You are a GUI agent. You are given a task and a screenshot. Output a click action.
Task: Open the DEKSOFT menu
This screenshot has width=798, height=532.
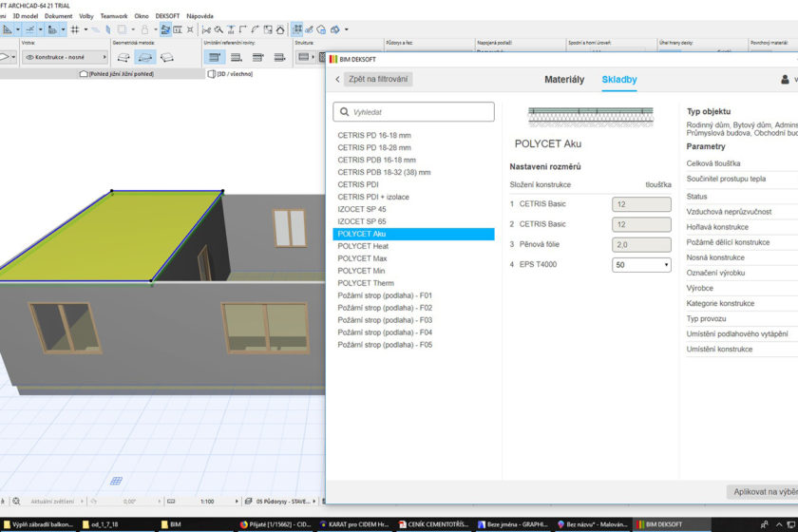pyautogui.click(x=167, y=16)
